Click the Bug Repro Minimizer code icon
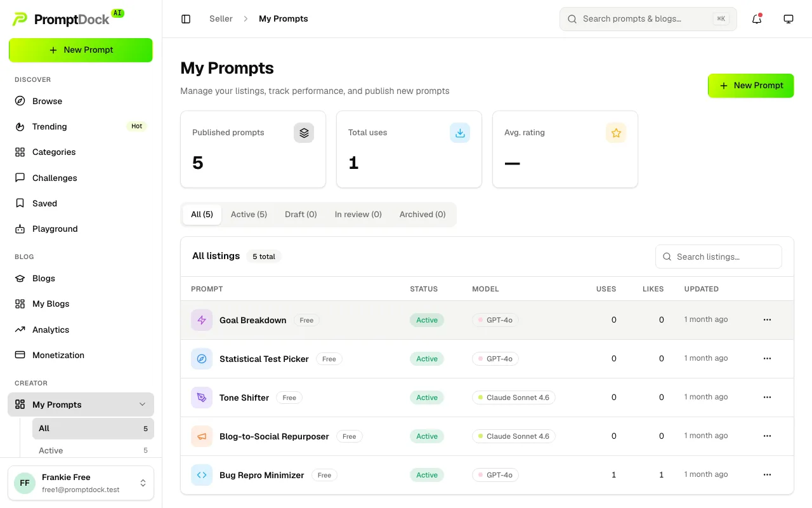Image resolution: width=812 pixels, height=508 pixels. pyautogui.click(x=202, y=475)
